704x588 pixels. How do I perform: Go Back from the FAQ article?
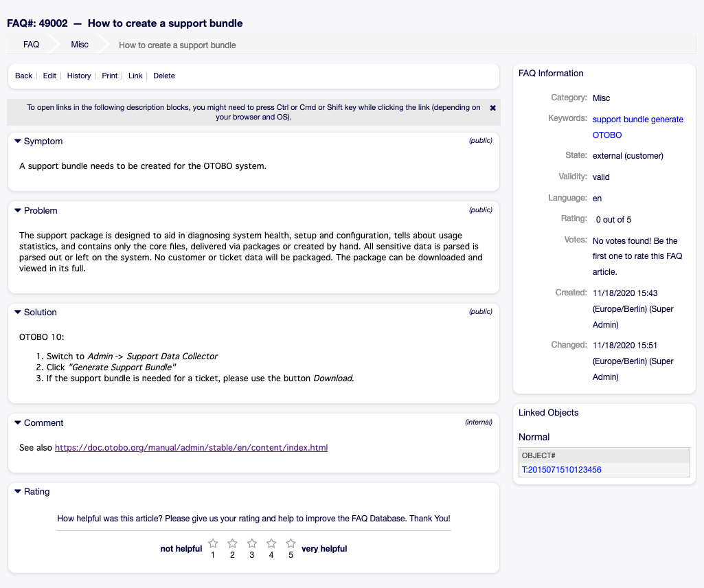click(x=23, y=76)
